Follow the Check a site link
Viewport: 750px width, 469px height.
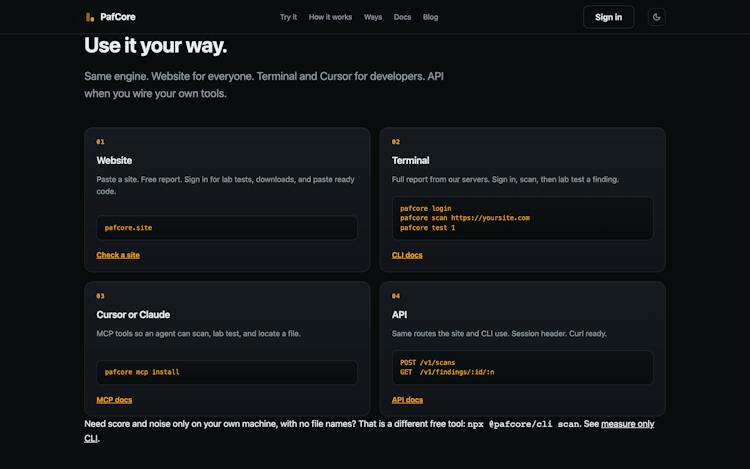[118, 255]
